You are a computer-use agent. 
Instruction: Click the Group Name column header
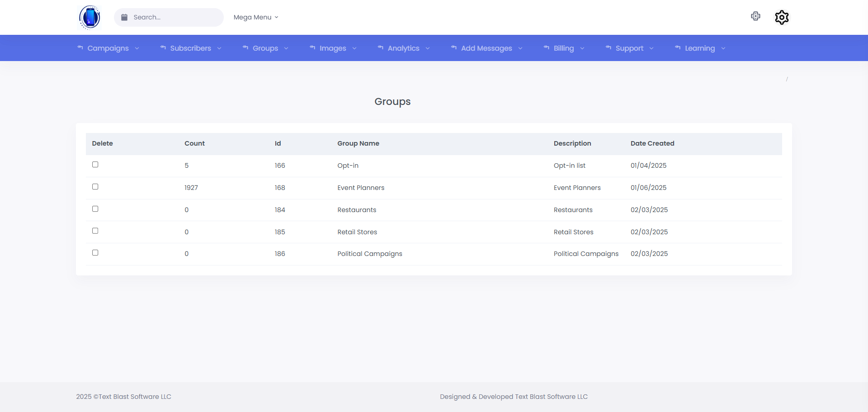coord(358,143)
